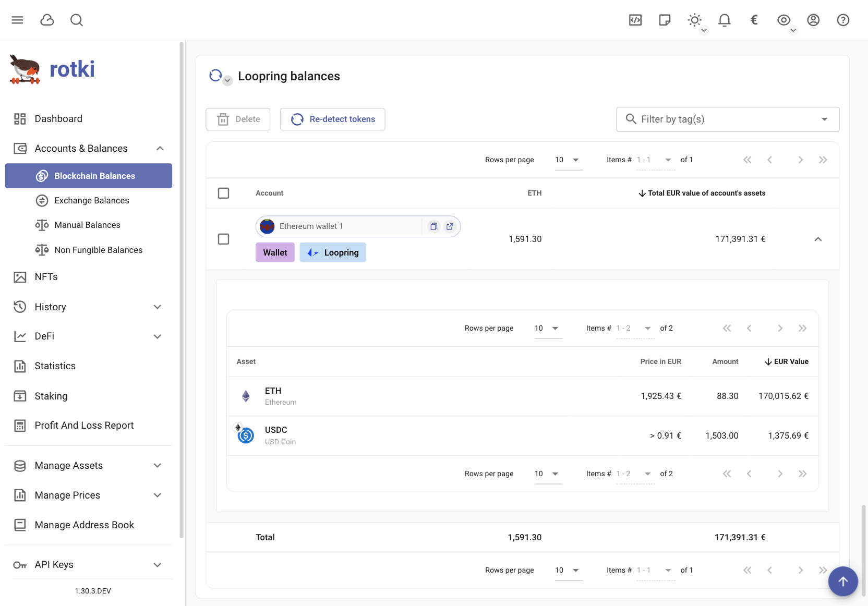Open theme options chevron under sun
The image size is (868, 606).
[x=704, y=30]
